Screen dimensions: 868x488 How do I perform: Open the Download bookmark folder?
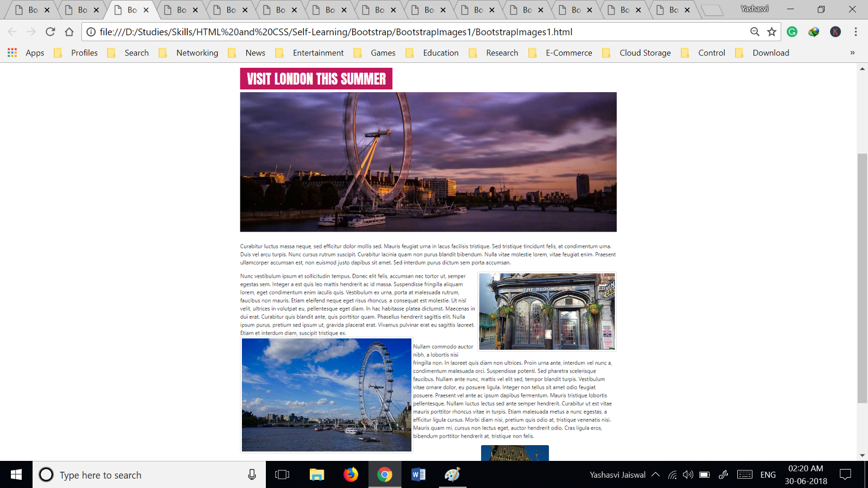point(763,53)
